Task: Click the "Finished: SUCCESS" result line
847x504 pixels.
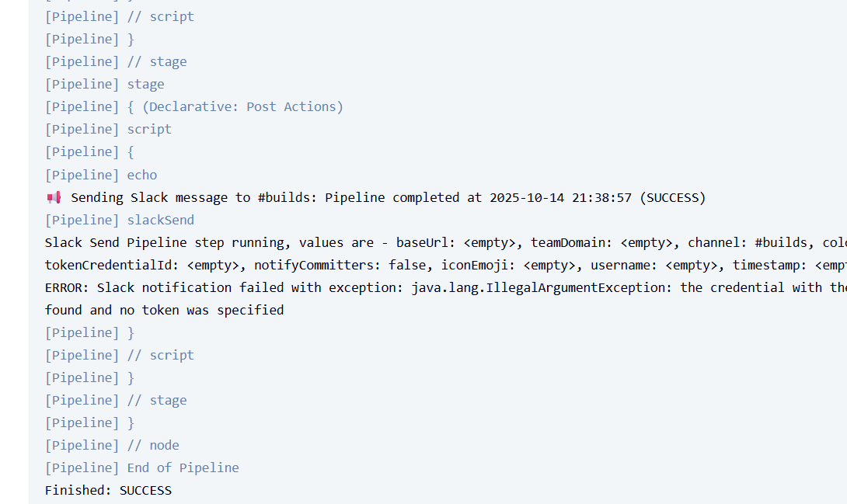Action: (x=108, y=490)
